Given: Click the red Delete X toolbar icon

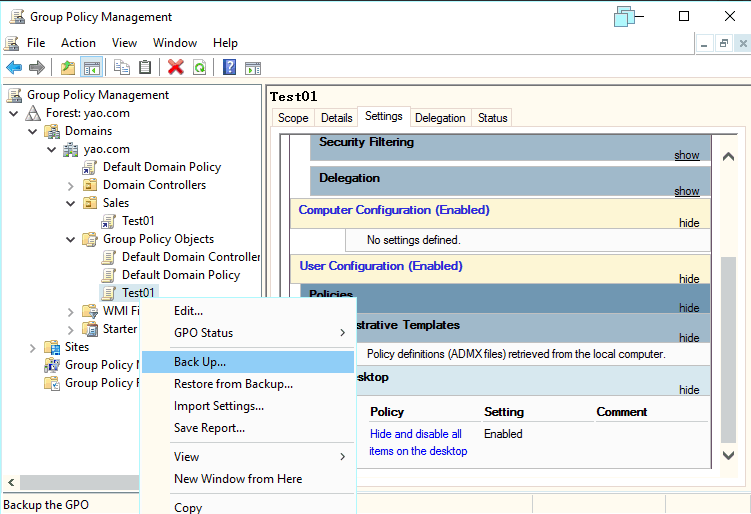Looking at the screenshot, I should coord(176,68).
